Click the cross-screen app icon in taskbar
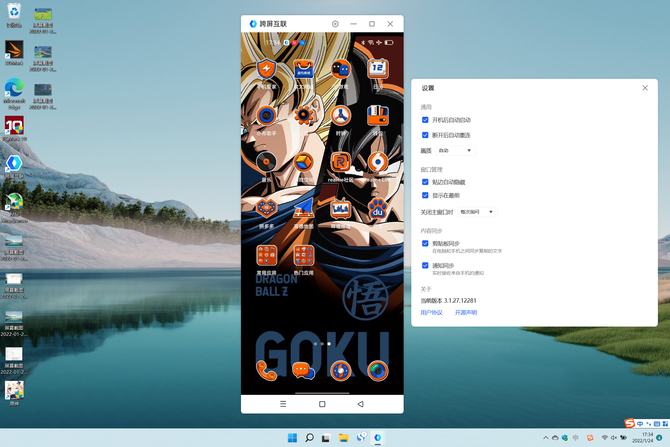This screenshot has height=447, width=670. (x=378, y=438)
